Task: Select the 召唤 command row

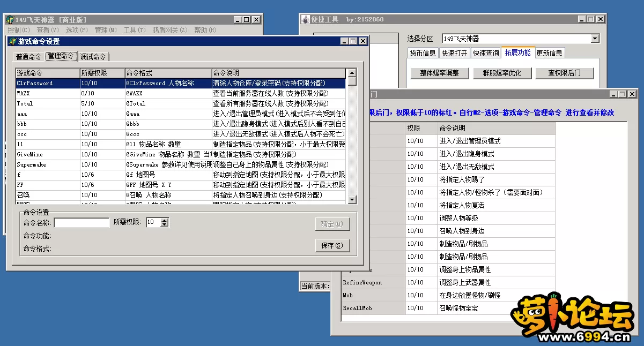Action: click(181, 195)
